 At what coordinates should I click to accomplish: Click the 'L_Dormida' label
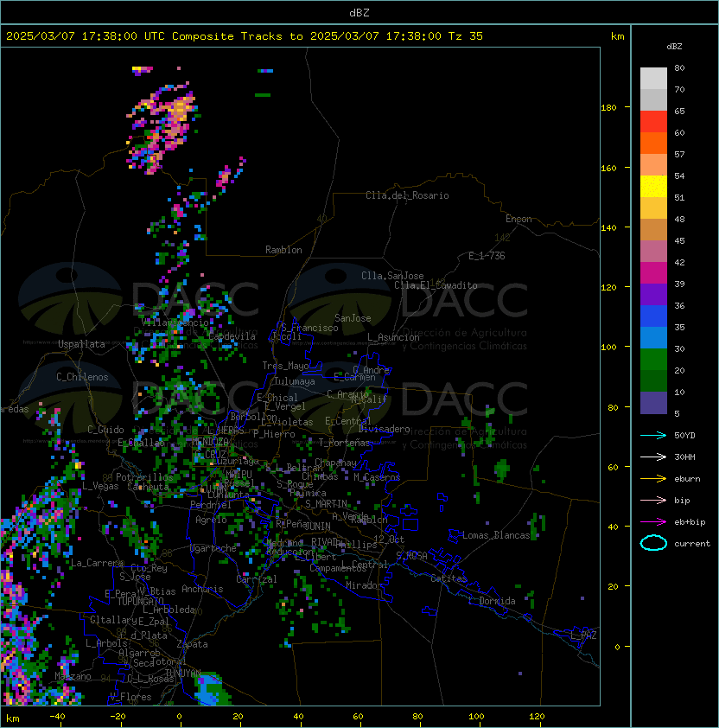492,601
